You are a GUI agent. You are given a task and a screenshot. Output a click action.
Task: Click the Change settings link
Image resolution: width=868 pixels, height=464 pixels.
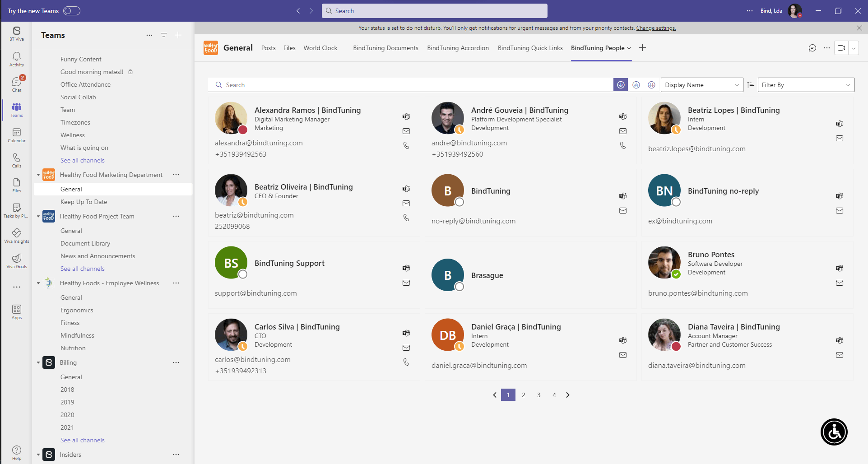point(656,28)
